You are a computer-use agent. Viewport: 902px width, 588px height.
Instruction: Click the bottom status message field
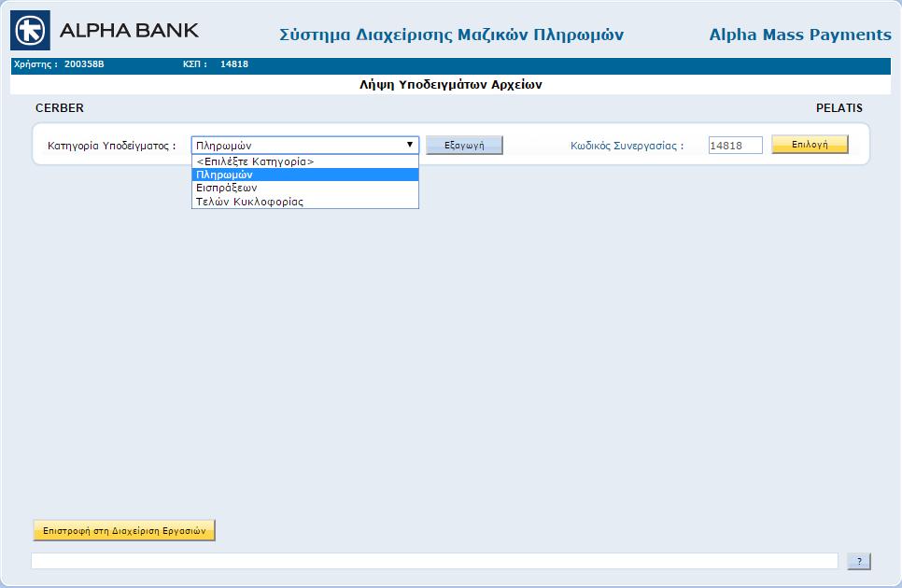(434, 561)
